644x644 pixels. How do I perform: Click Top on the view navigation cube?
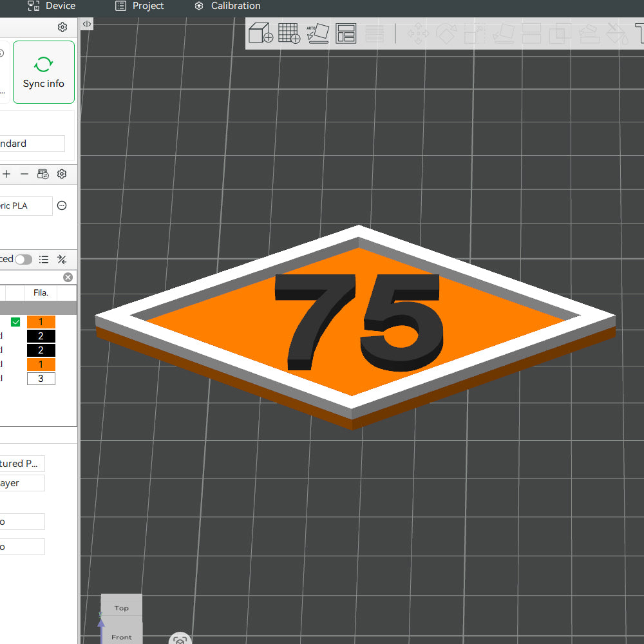pos(120,607)
